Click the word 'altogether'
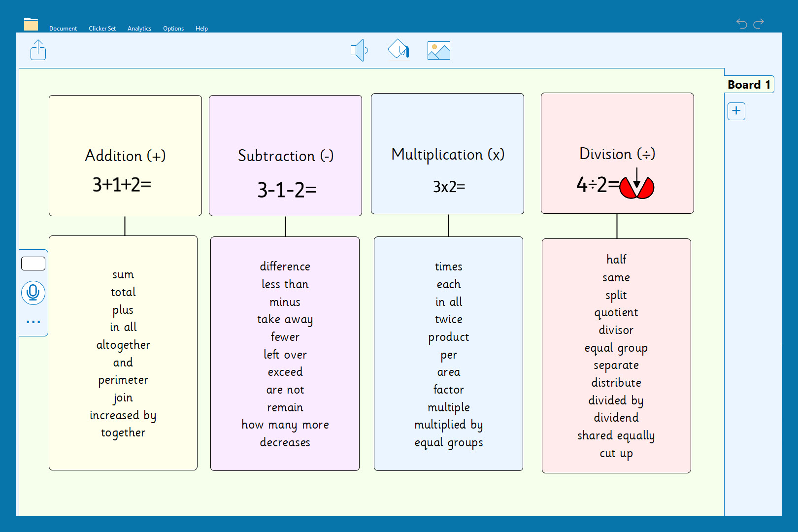798x532 pixels. tap(123, 345)
